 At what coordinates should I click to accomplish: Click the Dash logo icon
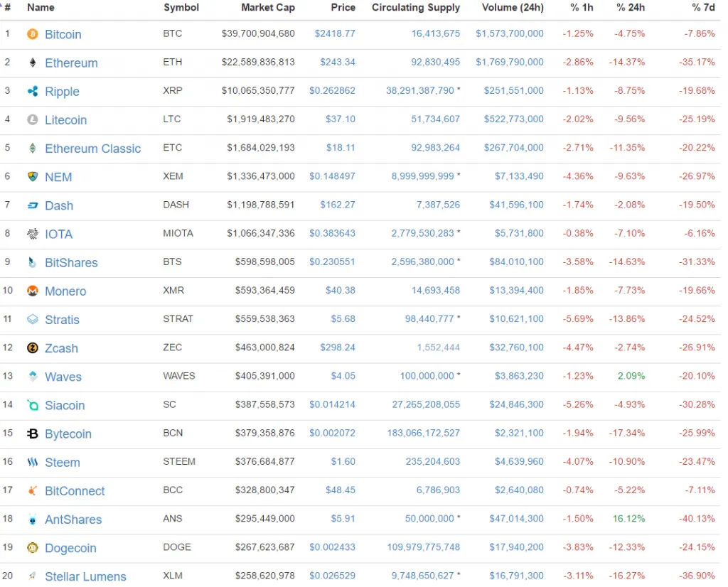click(33, 205)
